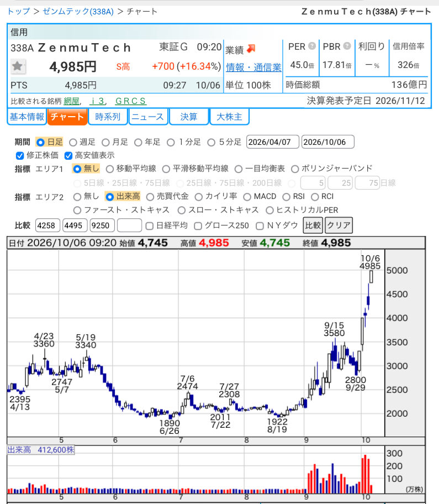The image size is (439, 504).
Task: Click the クリア button
Action: [338, 225]
